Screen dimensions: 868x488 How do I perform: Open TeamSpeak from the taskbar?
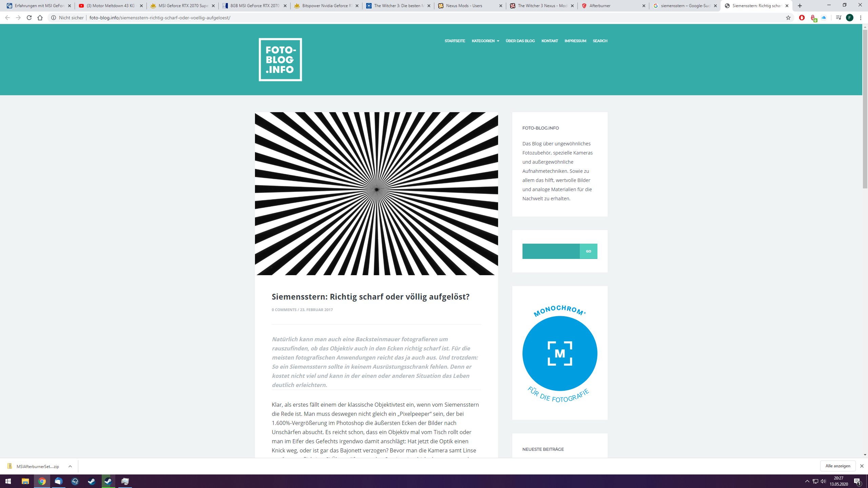(x=74, y=481)
